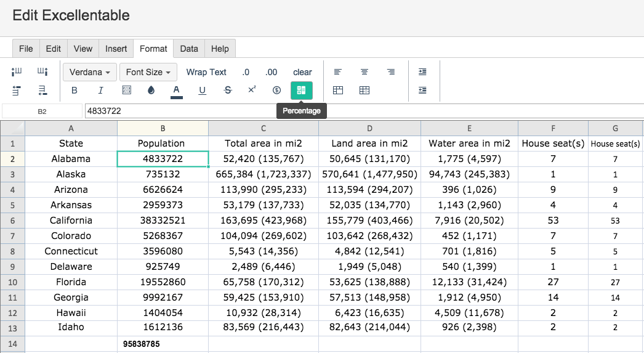The image size is (644, 353).
Task: Click the superscript icon
Action: point(252,89)
